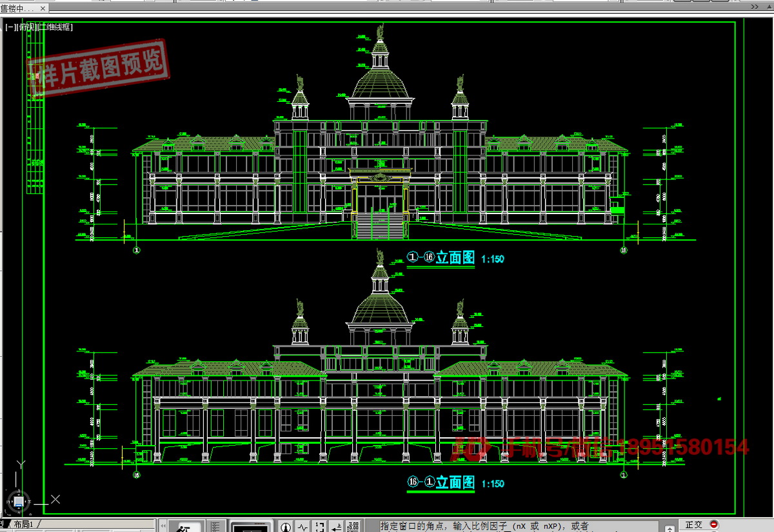Click the dashed-square bracket icon in status bar
Image resolution: width=774 pixels, height=532 pixels.
click(320, 527)
